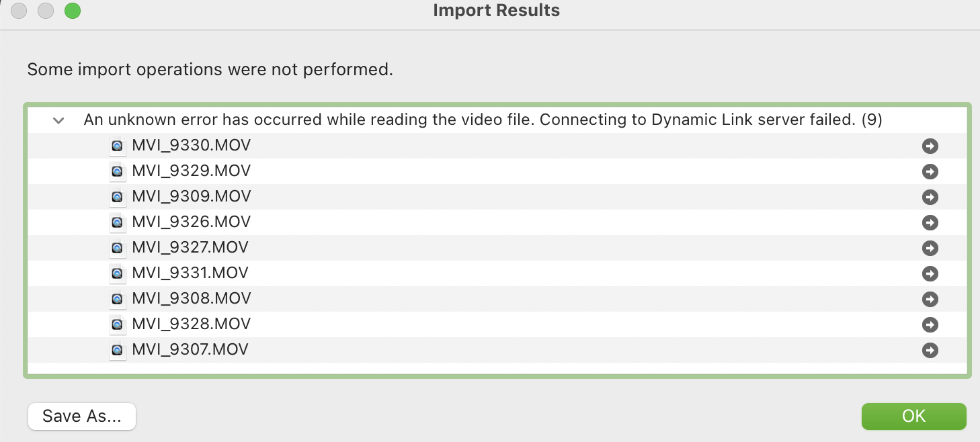
Task: Click the movie icon beside MVI_9330.MOV
Action: click(x=118, y=146)
